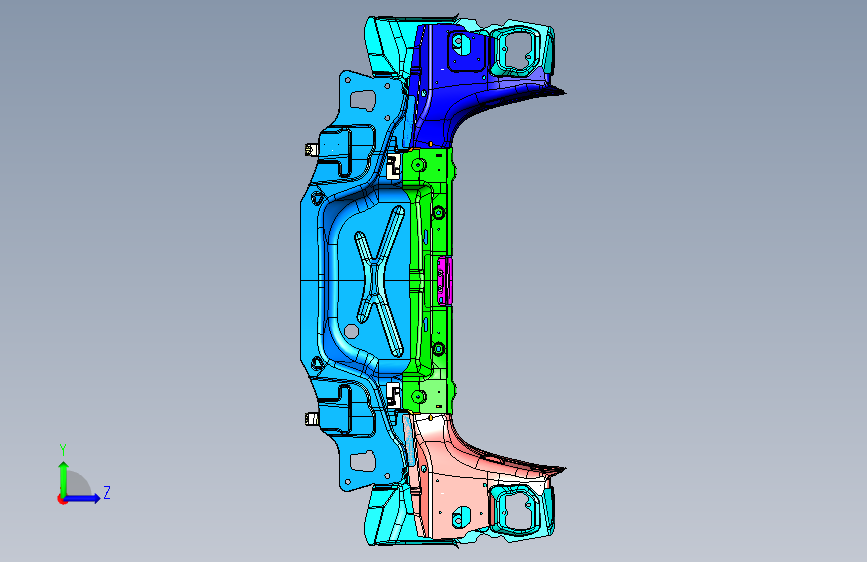The image size is (867, 562).
Task: Click the gray YZ plane quadrant of triad
Action: tap(77, 483)
